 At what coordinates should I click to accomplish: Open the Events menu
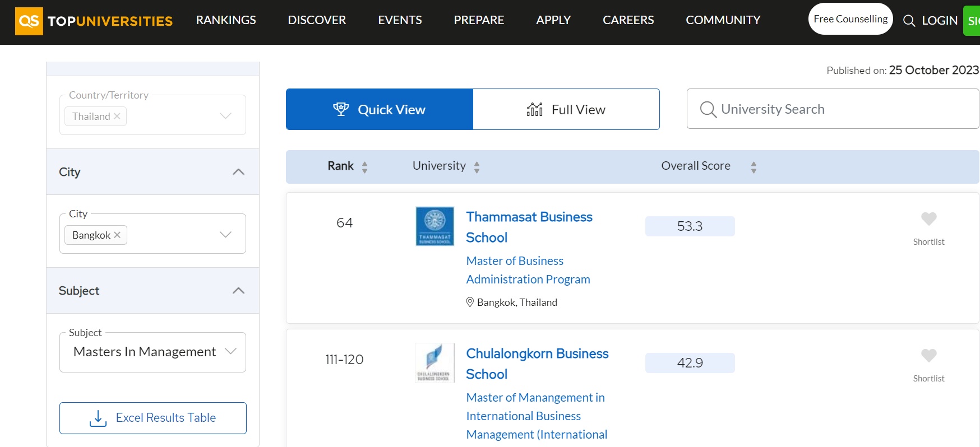click(x=400, y=20)
